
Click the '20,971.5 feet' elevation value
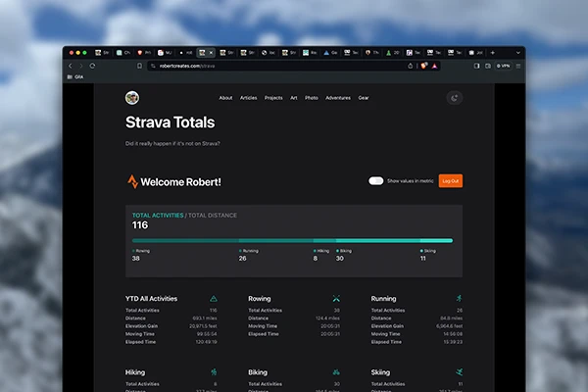pos(203,326)
